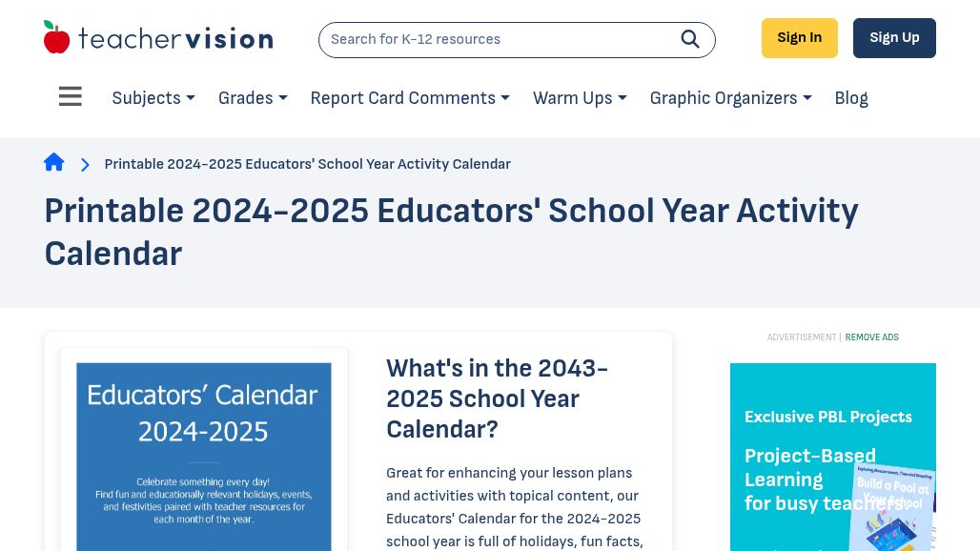980x551 pixels.
Task: Click the yellow Sign In button
Action: pyautogui.click(x=800, y=38)
